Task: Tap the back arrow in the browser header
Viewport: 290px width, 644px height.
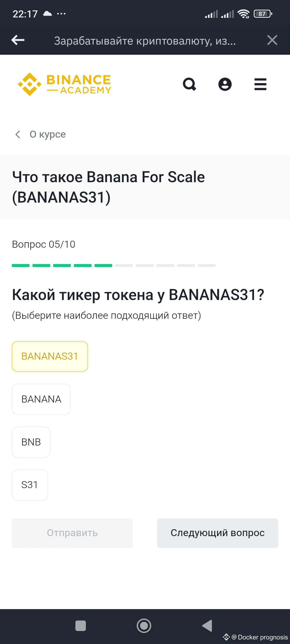Action: tap(18, 40)
